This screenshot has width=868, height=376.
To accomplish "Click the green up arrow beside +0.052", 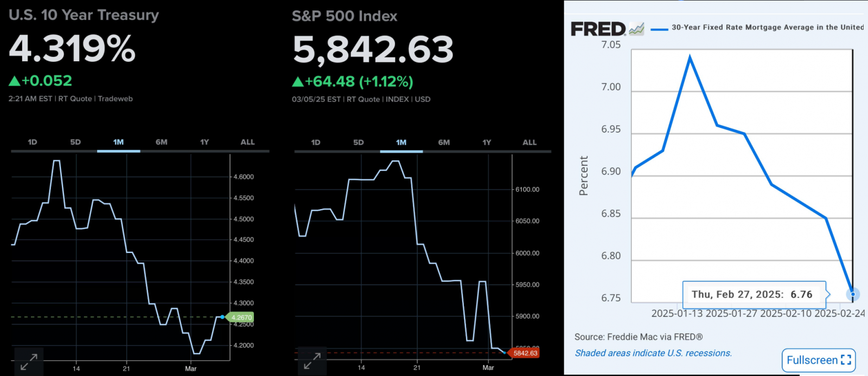I will (15, 81).
